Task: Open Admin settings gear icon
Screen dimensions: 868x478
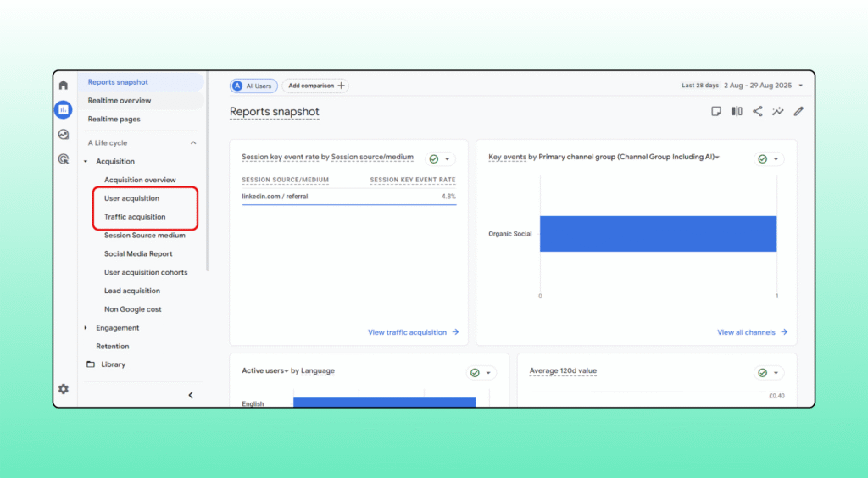Action: pos(63,389)
